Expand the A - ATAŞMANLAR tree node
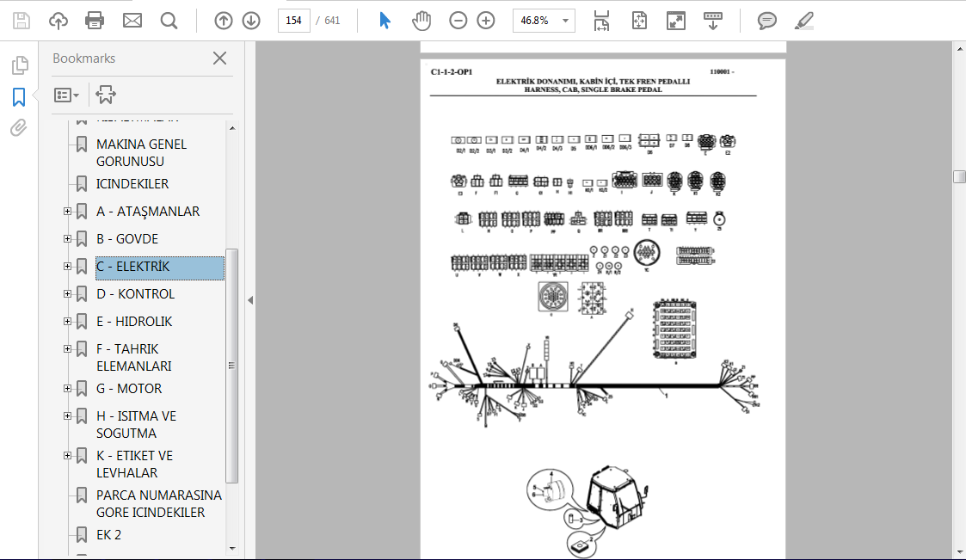Screen dimensions: 966x560 pyautogui.click(x=68, y=212)
